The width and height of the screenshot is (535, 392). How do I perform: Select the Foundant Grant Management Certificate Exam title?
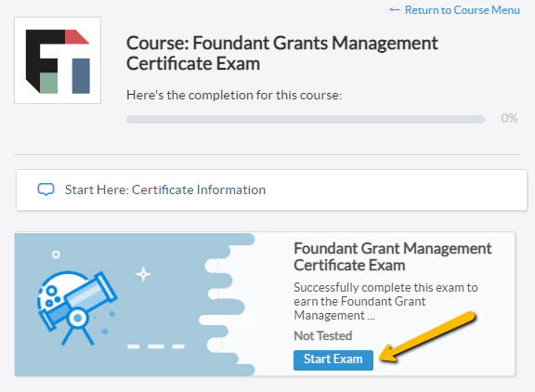(392, 256)
